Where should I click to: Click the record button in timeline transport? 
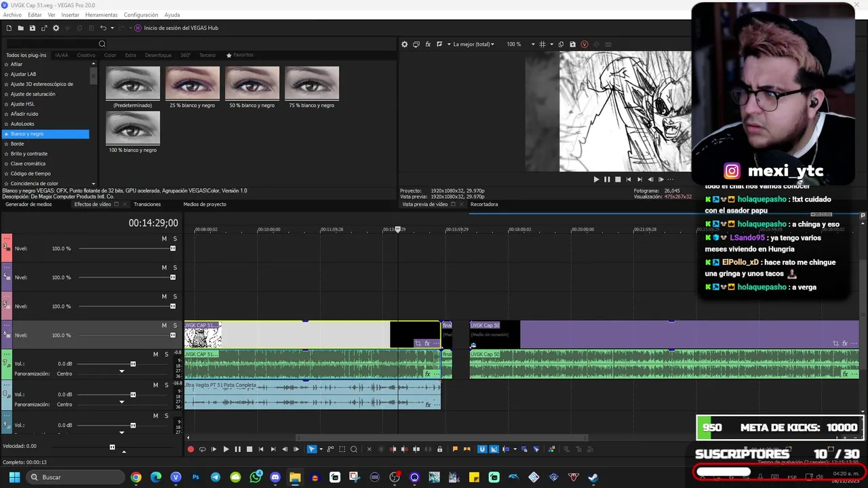(x=191, y=449)
